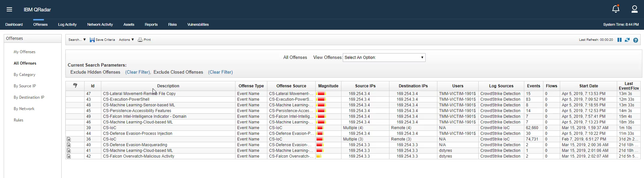The width and height of the screenshot is (644, 178).
Task: Sort by the Log Sources column
Action: 501,86
